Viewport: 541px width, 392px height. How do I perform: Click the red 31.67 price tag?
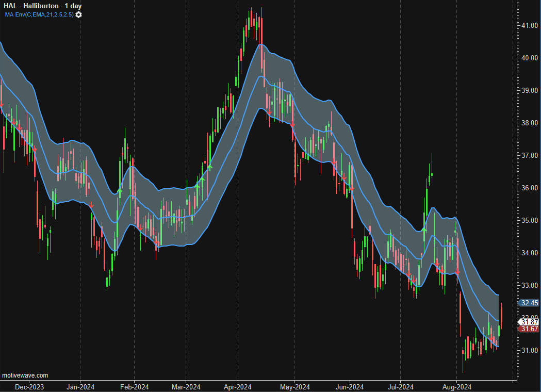point(529,329)
